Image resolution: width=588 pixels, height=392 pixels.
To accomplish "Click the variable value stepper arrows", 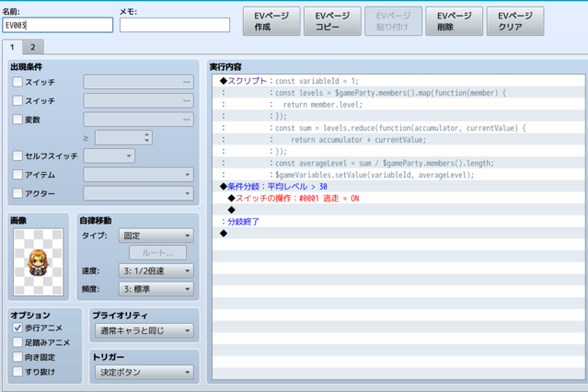I will click(146, 137).
